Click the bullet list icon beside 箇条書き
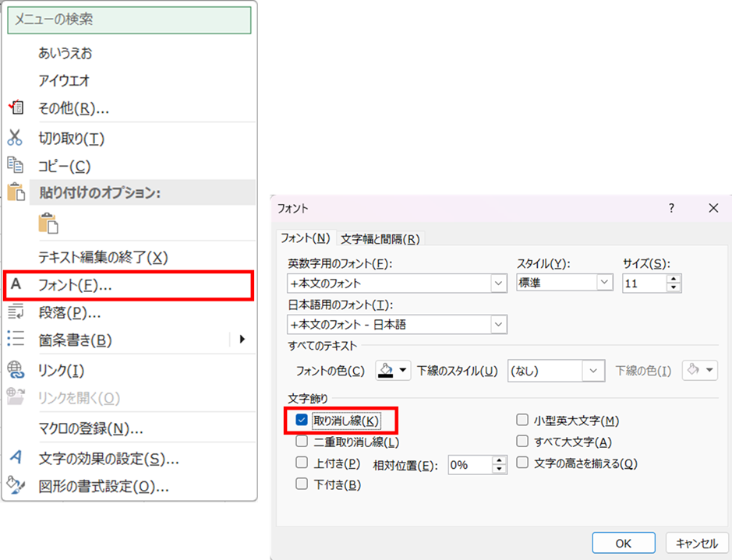Viewport: 732px width, 560px height. (x=16, y=339)
